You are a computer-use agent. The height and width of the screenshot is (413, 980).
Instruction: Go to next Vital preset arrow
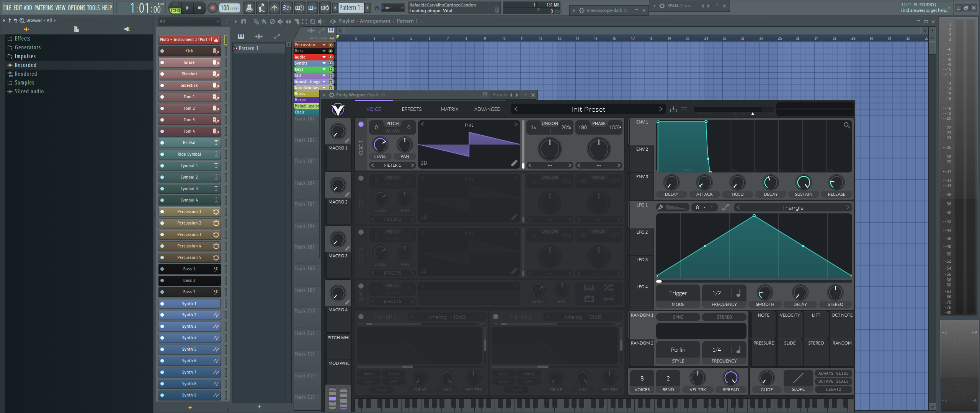(660, 109)
